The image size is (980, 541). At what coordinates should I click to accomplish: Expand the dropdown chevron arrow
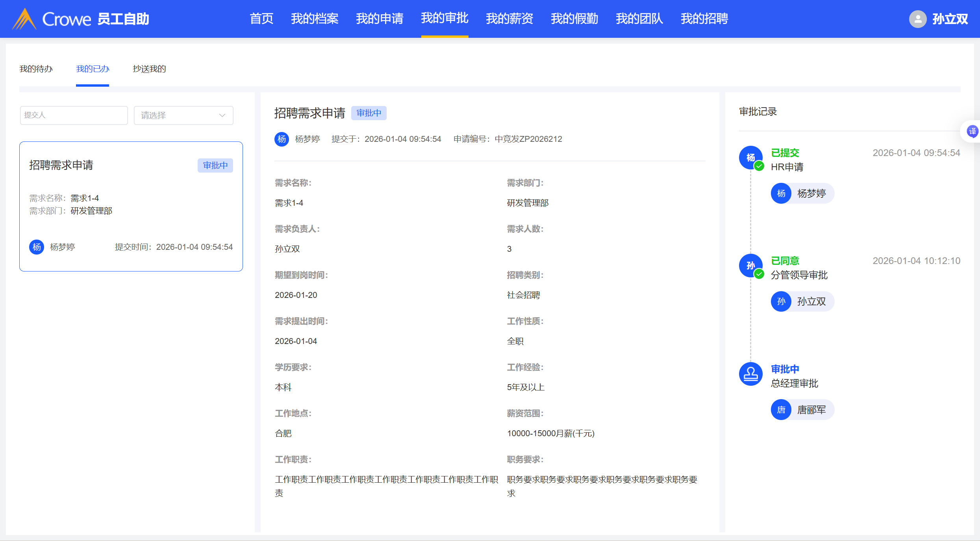click(222, 115)
